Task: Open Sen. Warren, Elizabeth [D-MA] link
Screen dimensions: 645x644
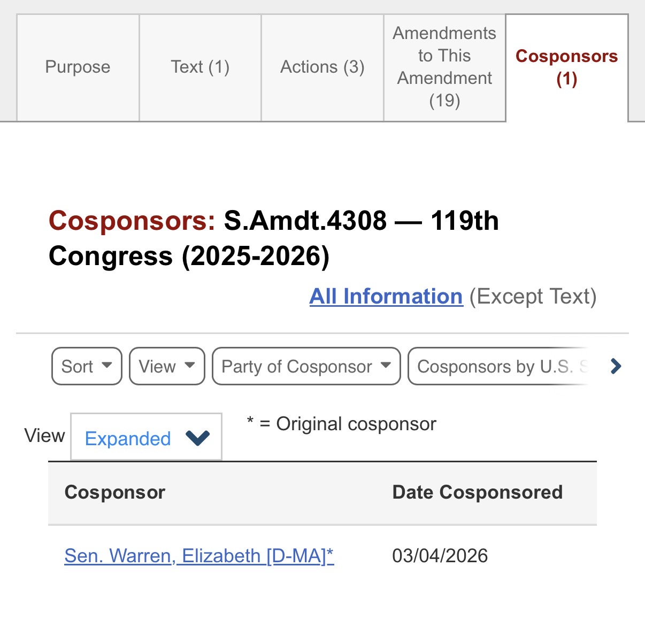Action: coord(199,556)
